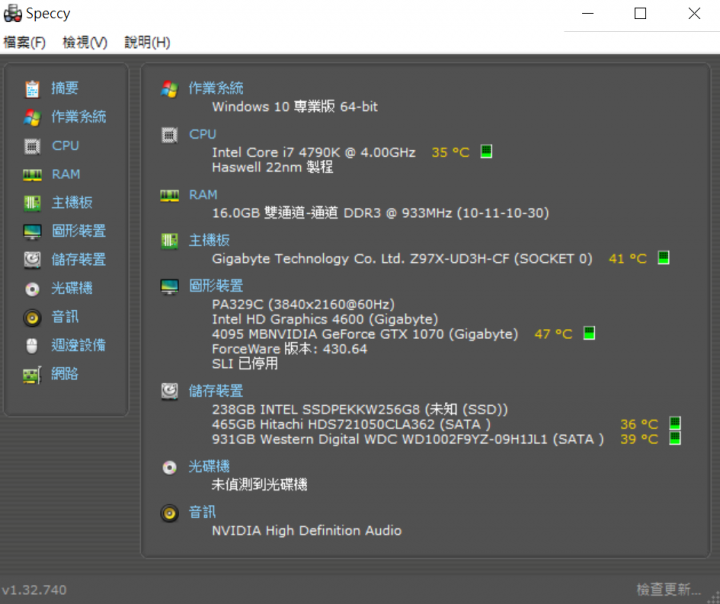The image size is (720, 604).
Task: Click the motherboard icon in the summary panel
Action: [169, 241]
